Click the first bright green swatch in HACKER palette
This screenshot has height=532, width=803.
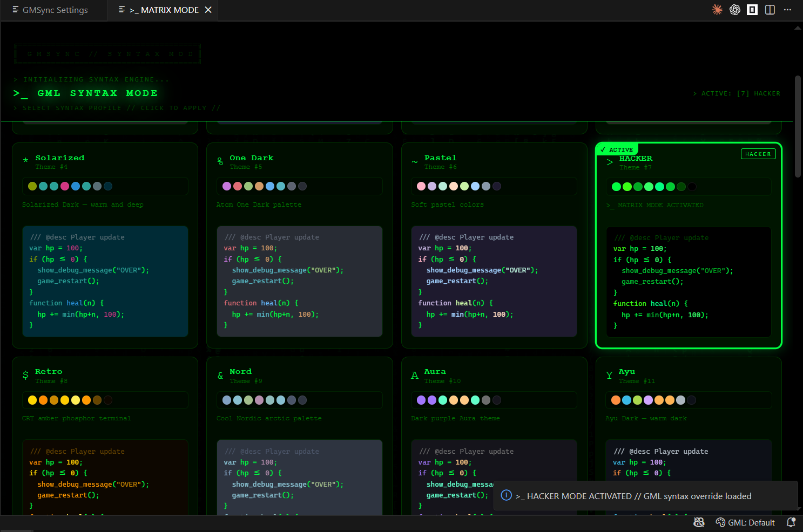pyautogui.click(x=616, y=187)
